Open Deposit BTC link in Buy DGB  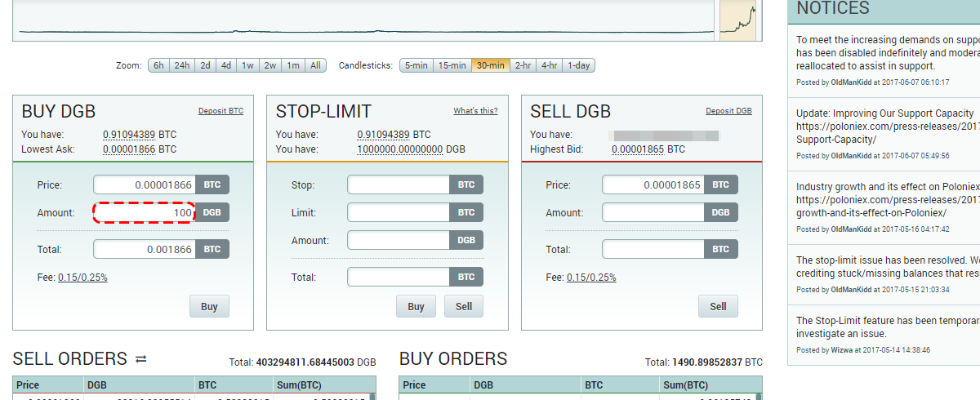pos(220,111)
